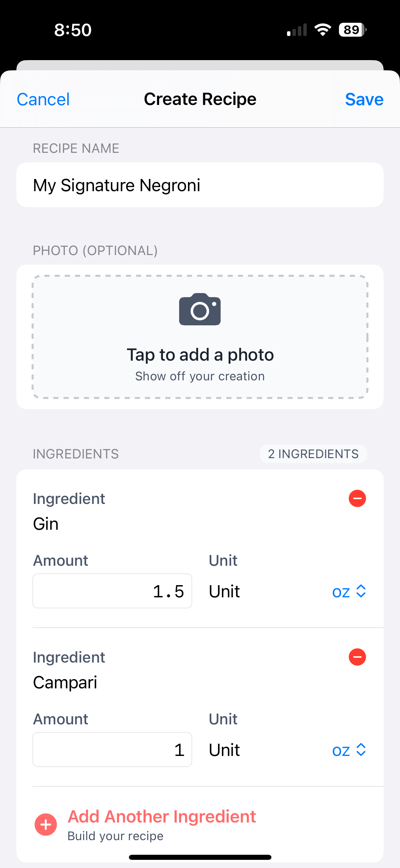Tap the home indicator bar
Screen dimensions: 400x868
point(200,857)
